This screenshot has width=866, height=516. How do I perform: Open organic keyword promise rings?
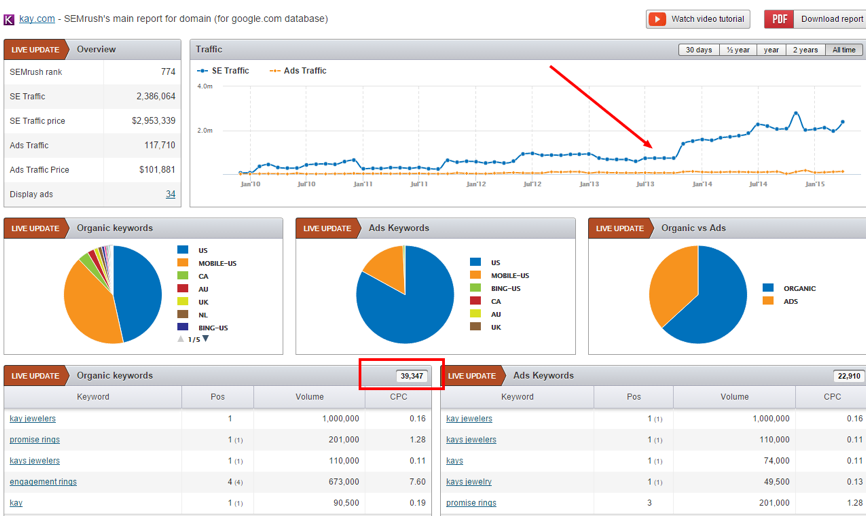coord(35,439)
